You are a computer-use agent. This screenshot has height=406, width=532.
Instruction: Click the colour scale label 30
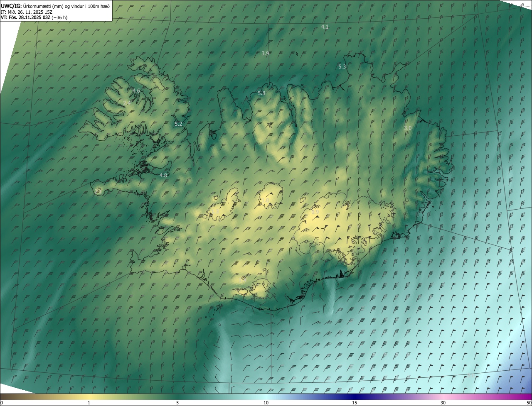pos(443,403)
